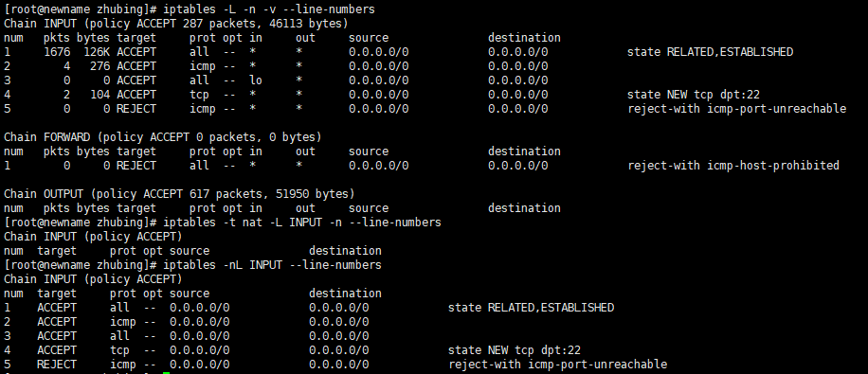Click the command 'iptables -t nat -L INPUT -n --line-numbers'
The height and width of the screenshot is (374, 868).
coord(301,223)
